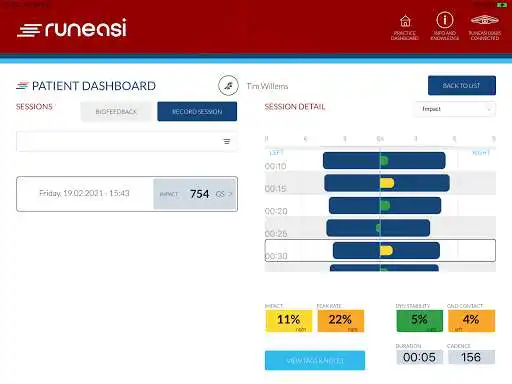This screenshot has height=384, width=512.
Task: Click the light blue View button below metrics
Action: [315, 360]
